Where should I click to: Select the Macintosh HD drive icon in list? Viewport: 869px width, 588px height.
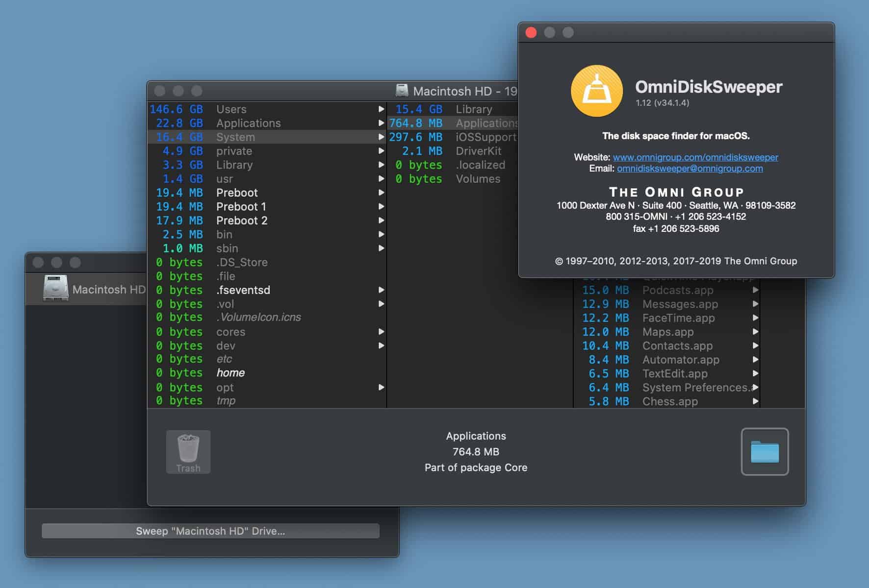(56, 288)
